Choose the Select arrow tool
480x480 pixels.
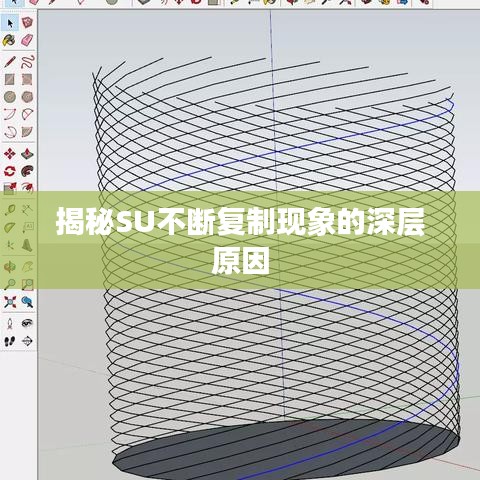tap(10, 23)
